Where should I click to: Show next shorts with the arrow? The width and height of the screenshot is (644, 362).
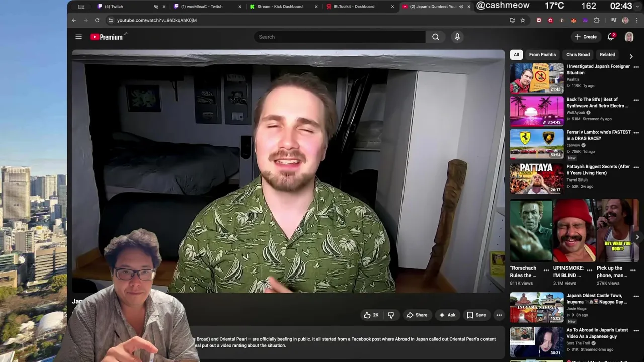[x=637, y=237]
